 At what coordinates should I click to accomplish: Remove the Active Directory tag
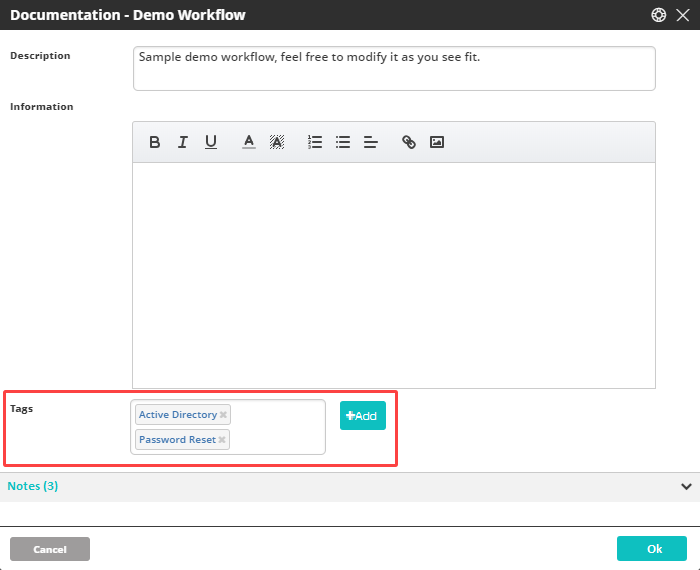coord(223,415)
